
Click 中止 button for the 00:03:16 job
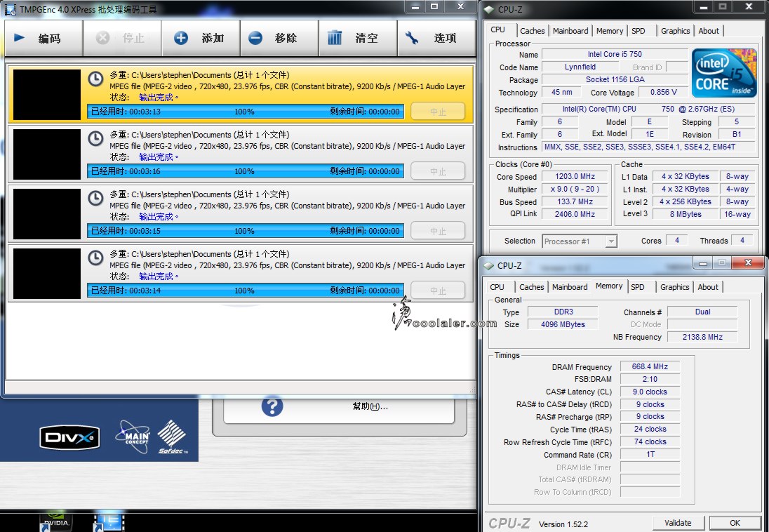pyautogui.click(x=438, y=171)
